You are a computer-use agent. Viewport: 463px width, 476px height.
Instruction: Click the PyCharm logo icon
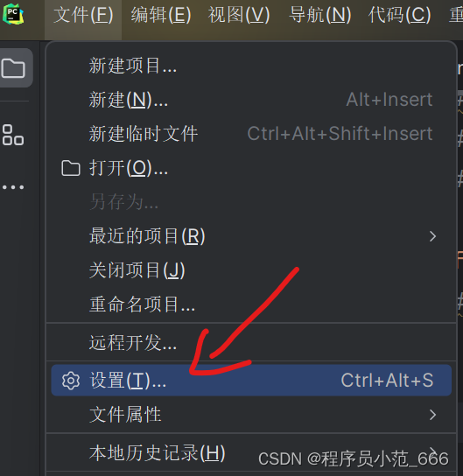coord(13,14)
